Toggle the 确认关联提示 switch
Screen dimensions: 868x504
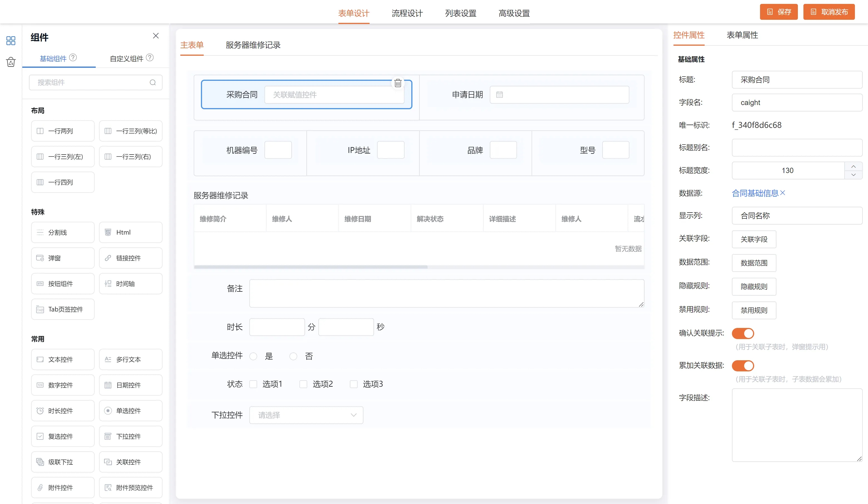[x=742, y=333]
